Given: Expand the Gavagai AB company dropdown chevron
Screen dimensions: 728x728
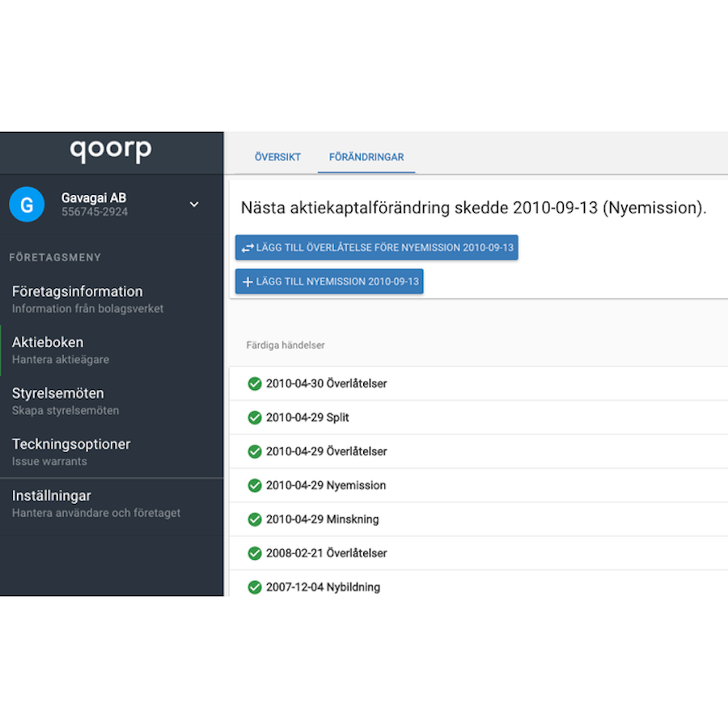Looking at the screenshot, I should (194, 205).
